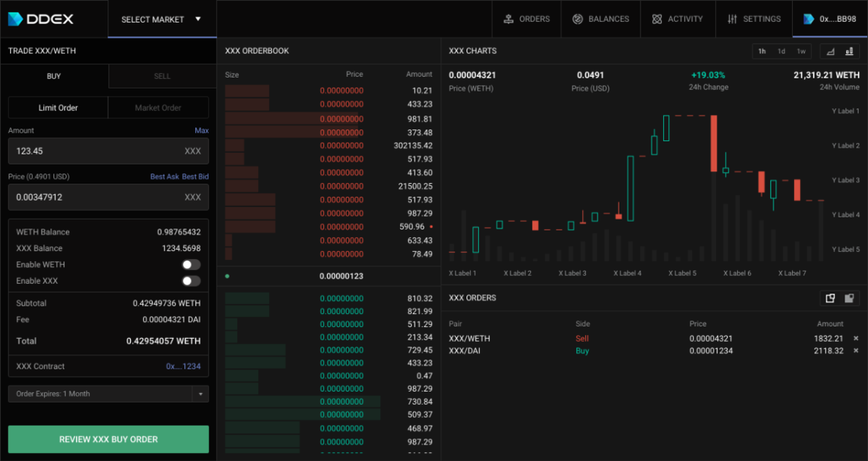
Task: Select the bid row with amount 730.84
Action: coord(329,402)
